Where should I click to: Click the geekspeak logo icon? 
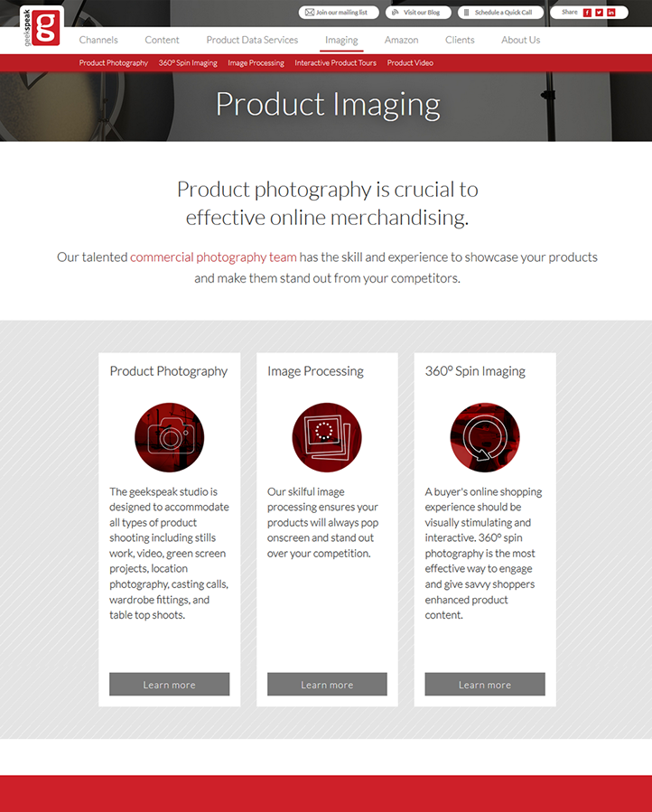click(x=42, y=27)
